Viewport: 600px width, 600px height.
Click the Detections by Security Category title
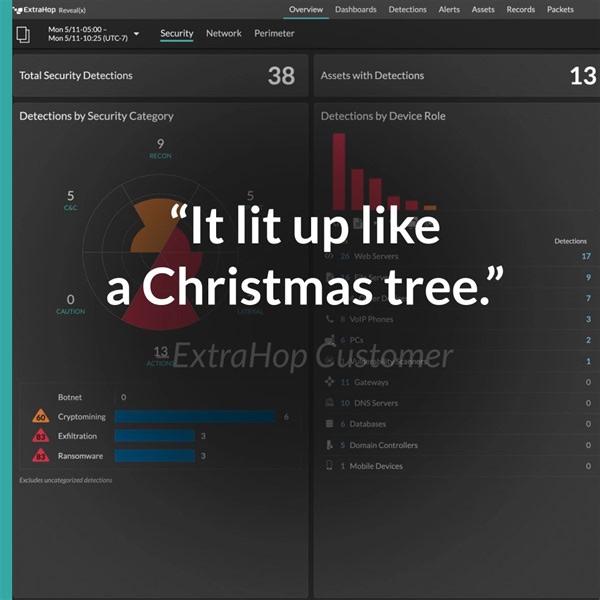(96, 116)
